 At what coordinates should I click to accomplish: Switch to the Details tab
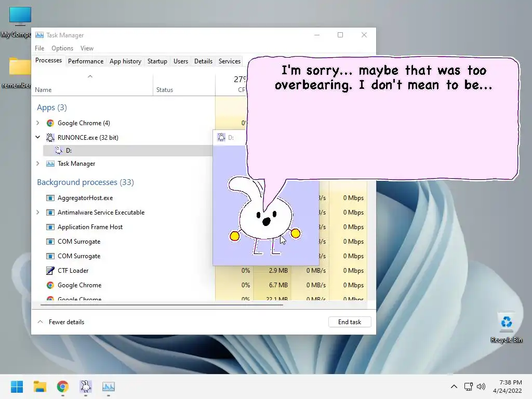[203, 61]
